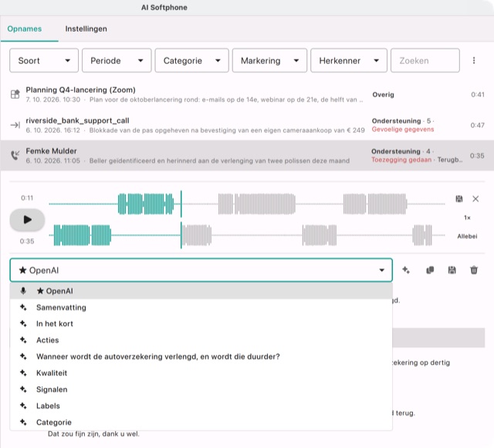Change the 1x playback speed
494x448 pixels.
(x=467, y=217)
